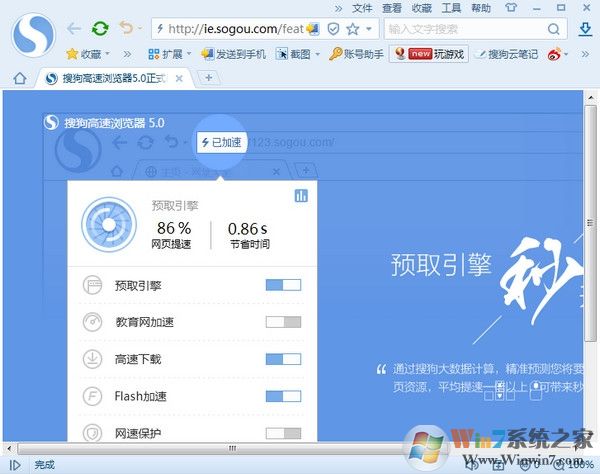Expand favorites bar overflow chevron

(x=127, y=54)
